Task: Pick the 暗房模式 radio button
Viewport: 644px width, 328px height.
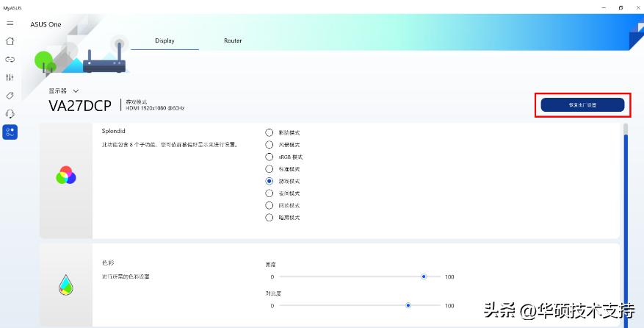Action: [269, 217]
